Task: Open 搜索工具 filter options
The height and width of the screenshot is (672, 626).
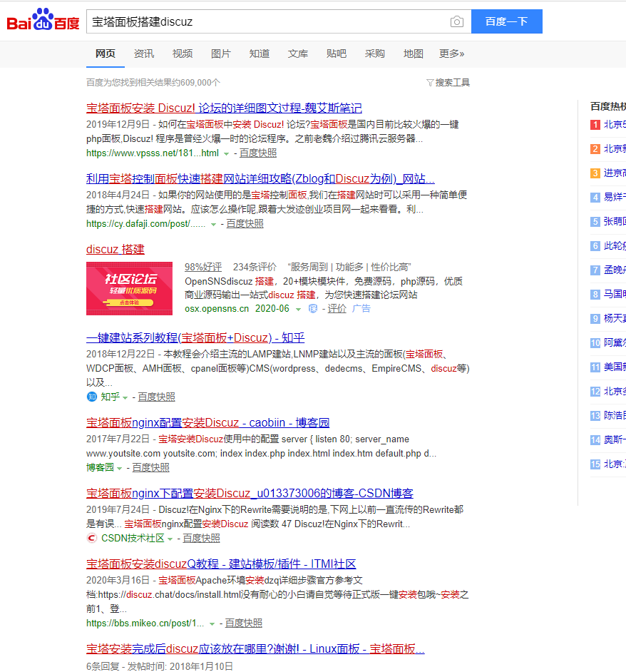Action: click(x=448, y=82)
